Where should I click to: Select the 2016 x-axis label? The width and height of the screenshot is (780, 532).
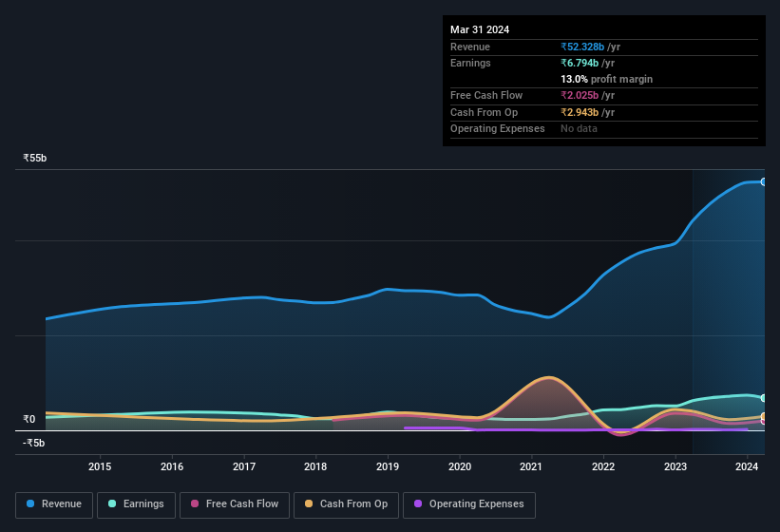(x=172, y=466)
